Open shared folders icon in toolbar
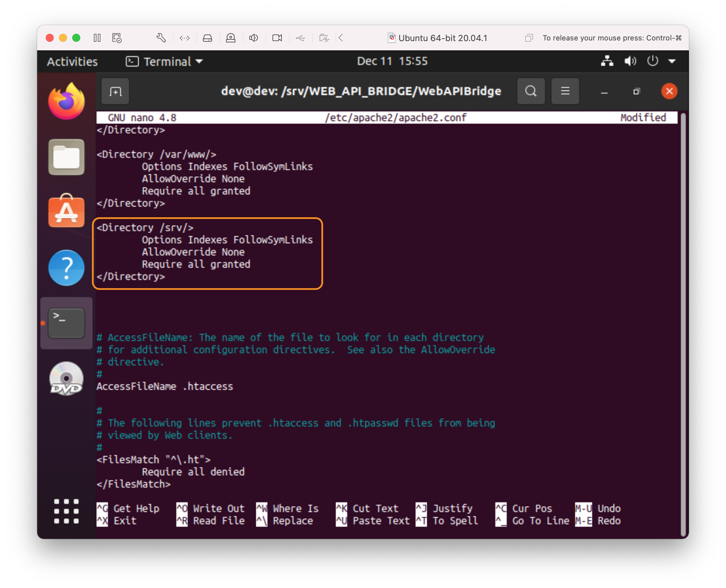726x588 pixels. click(324, 38)
